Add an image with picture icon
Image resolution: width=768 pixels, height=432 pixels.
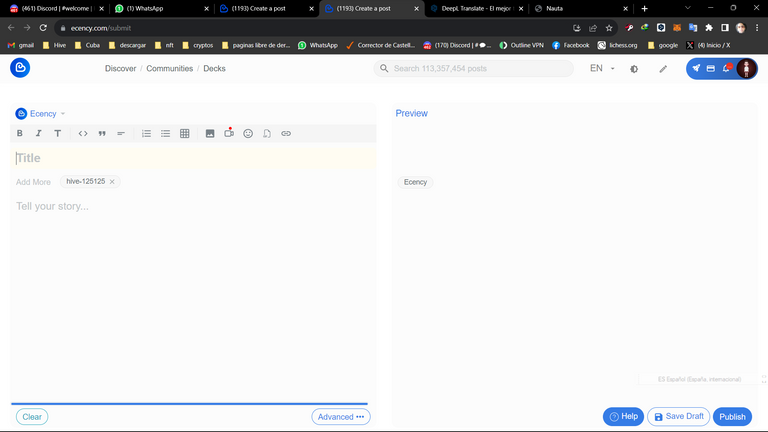pyautogui.click(x=210, y=133)
